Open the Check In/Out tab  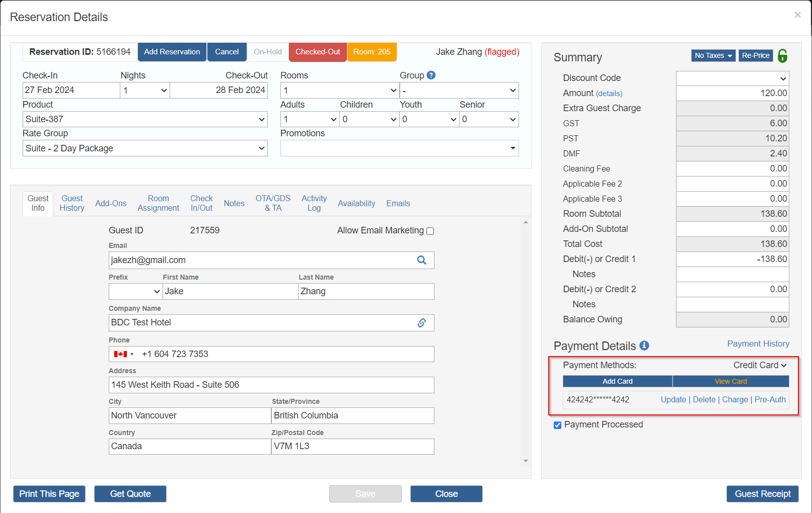201,203
